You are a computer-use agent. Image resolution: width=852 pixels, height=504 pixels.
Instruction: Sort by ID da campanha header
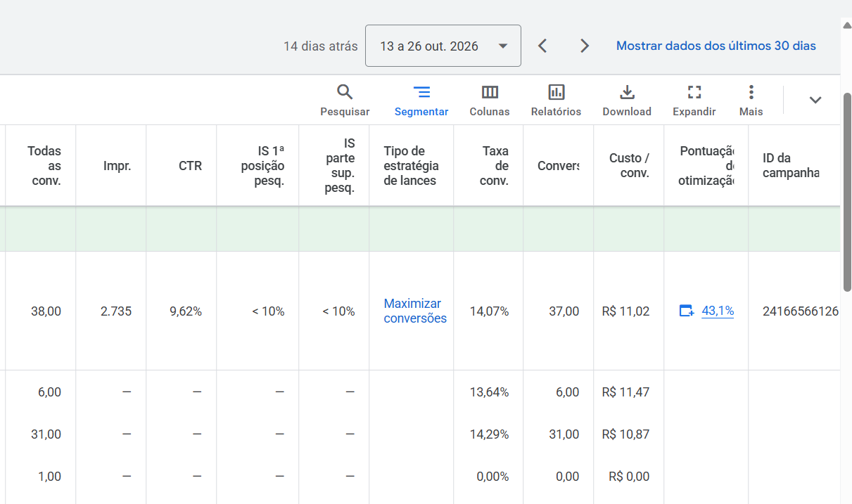791,166
